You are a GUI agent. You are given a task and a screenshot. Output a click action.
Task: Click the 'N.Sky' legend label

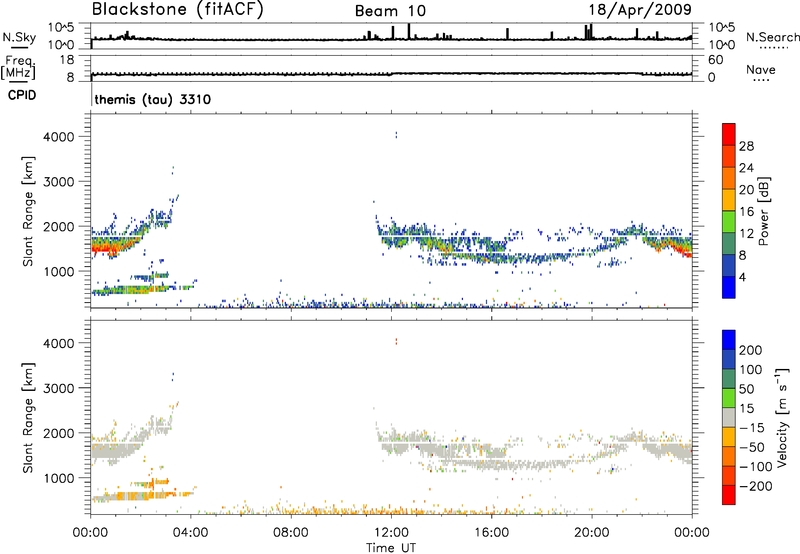[x=19, y=37]
